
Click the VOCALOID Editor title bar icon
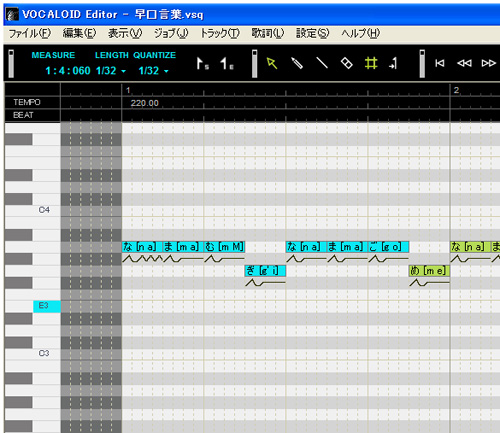coord(12,15)
